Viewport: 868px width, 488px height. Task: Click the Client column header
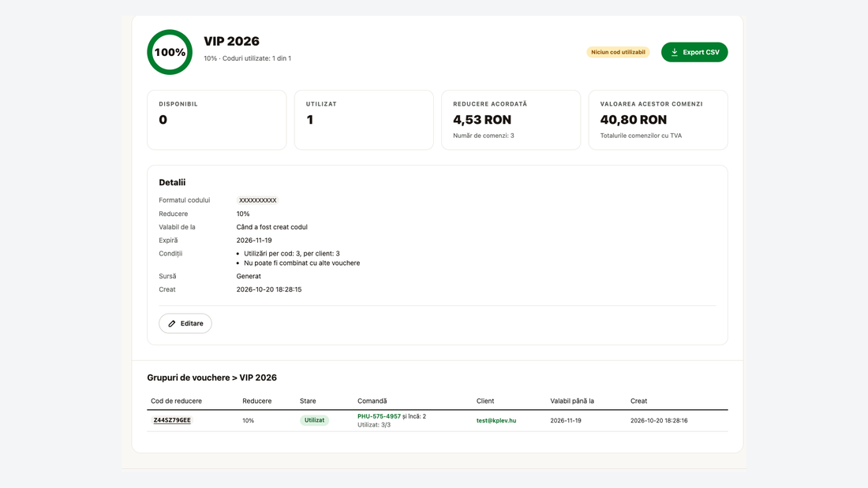(x=485, y=401)
